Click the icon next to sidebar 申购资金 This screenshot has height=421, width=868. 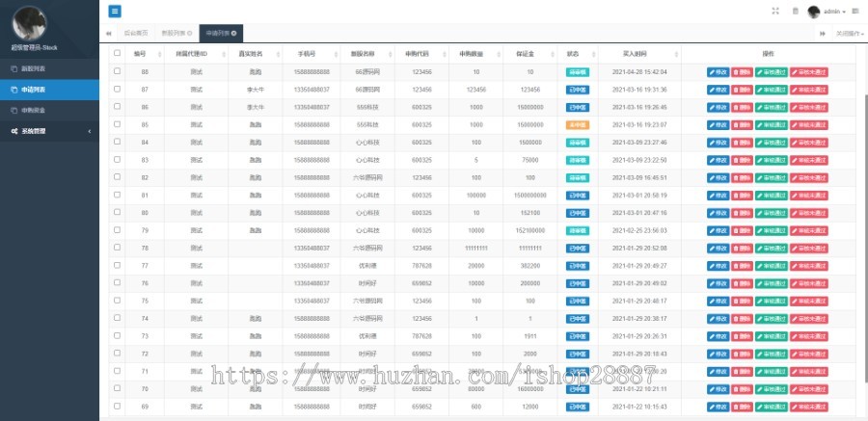pos(14,110)
